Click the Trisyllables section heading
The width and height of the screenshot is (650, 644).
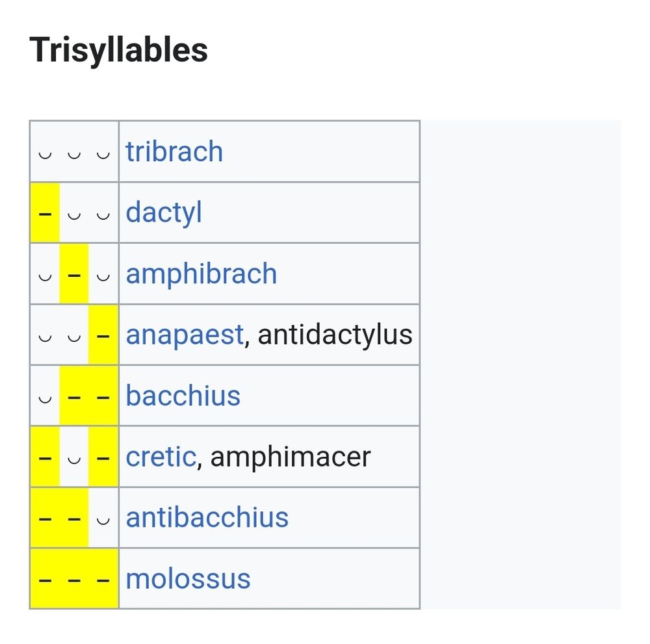(x=118, y=51)
